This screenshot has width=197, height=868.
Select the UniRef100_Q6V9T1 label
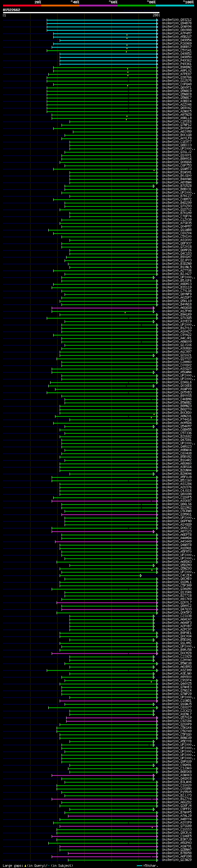(x=176, y=88)
